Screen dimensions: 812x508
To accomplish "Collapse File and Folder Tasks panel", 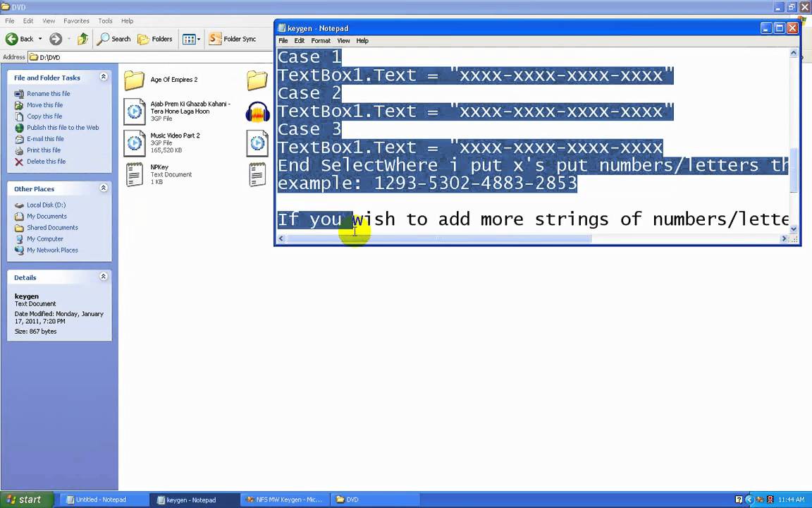I will pyautogui.click(x=104, y=77).
